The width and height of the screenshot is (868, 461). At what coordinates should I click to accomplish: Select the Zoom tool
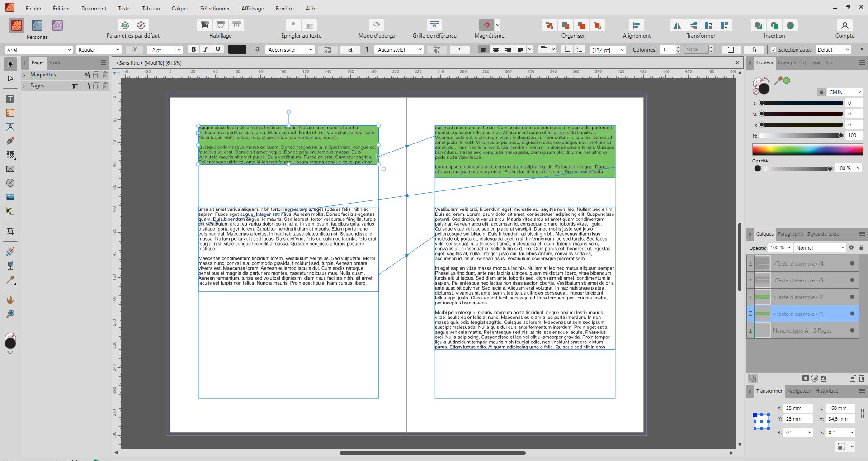coord(10,314)
